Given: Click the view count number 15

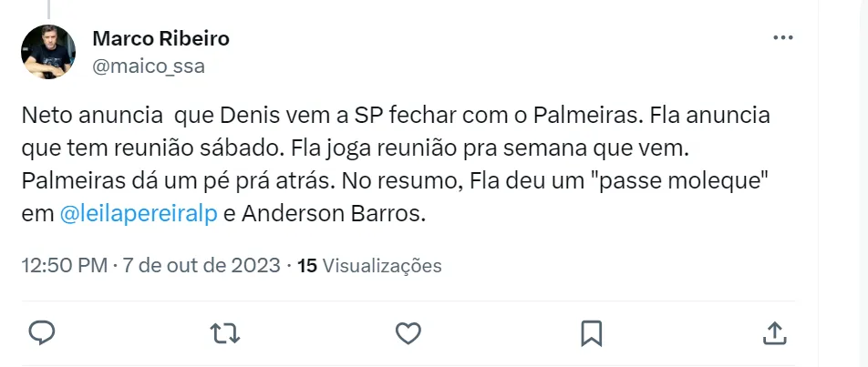Looking at the screenshot, I should point(307,266).
